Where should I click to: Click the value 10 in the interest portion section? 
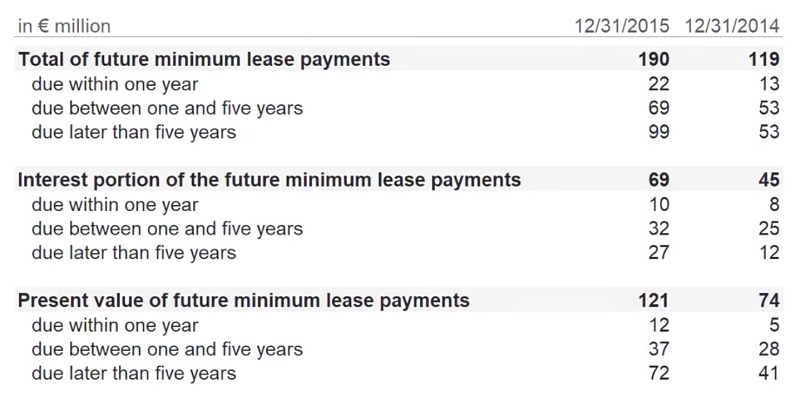click(658, 204)
